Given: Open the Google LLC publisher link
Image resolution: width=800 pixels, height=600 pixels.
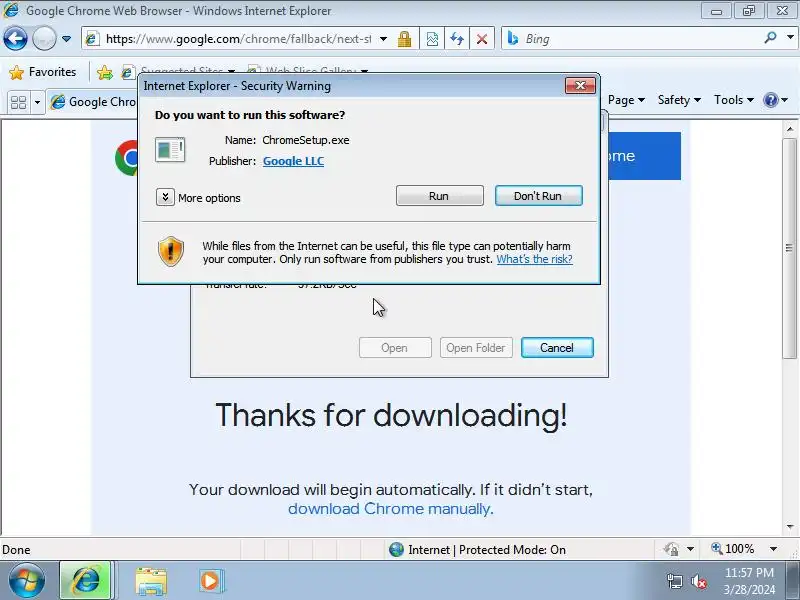Looking at the screenshot, I should click(x=293, y=161).
